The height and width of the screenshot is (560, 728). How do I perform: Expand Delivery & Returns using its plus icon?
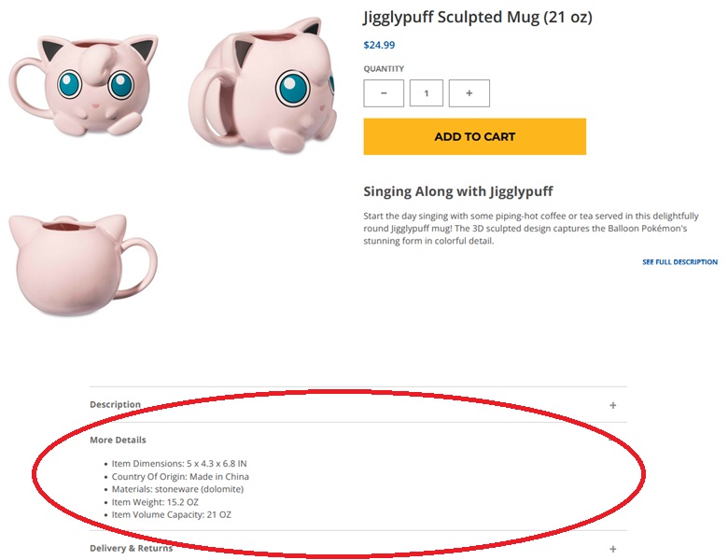[x=613, y=550]
